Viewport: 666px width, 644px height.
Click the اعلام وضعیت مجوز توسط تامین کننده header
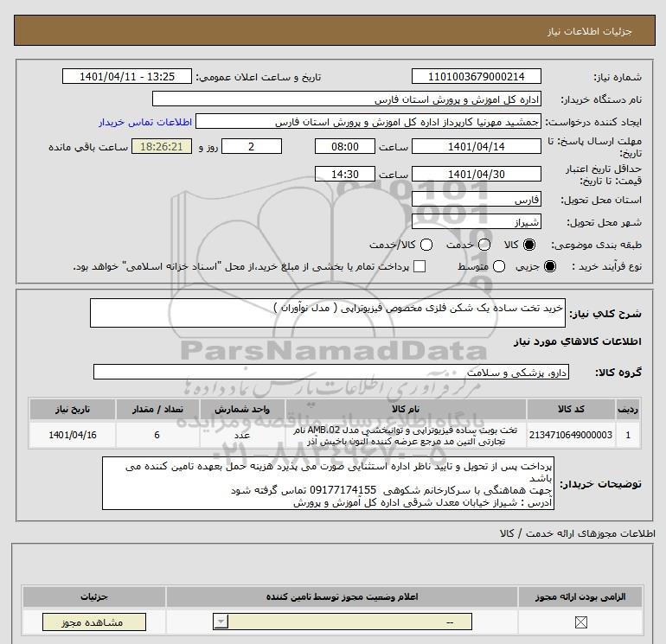click(x=342, y=596)
